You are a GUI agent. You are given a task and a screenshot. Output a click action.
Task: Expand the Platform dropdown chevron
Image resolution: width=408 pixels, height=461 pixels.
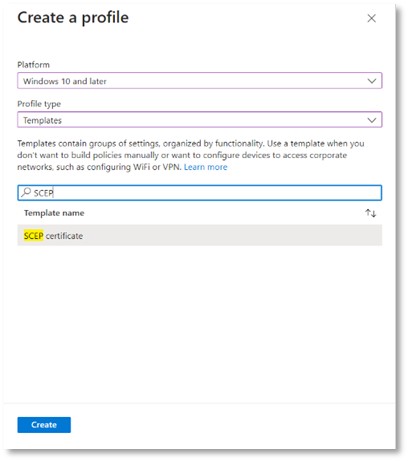[x=372, y=81]
